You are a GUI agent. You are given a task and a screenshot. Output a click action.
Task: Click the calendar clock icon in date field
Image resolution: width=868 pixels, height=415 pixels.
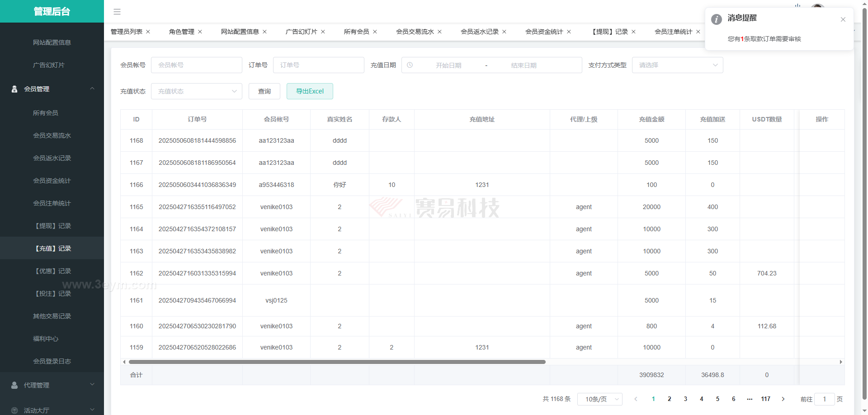410,65
